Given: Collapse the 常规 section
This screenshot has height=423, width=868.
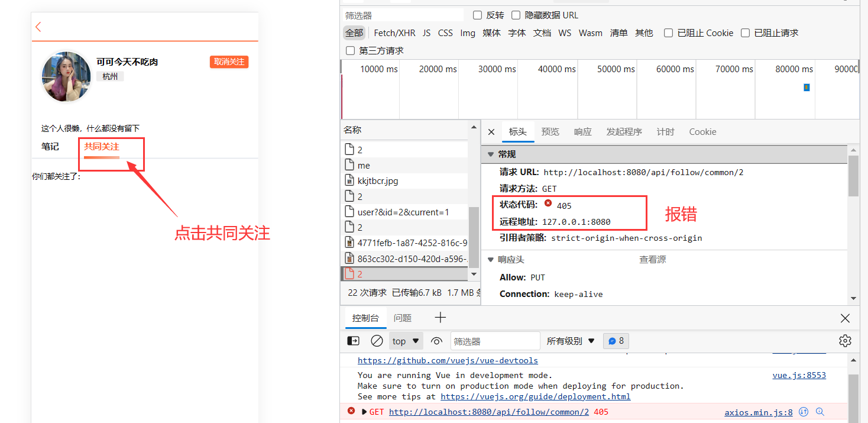Looking at the screenshot, I should (490, 154).
